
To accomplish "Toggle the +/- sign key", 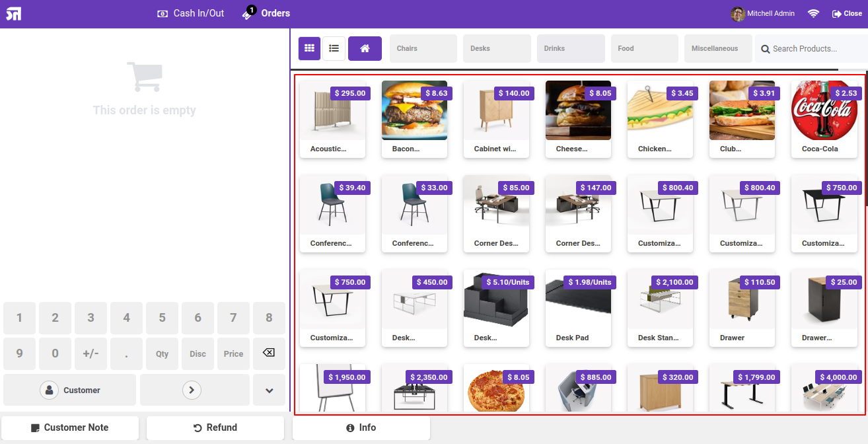I will [x=91, y=354].
